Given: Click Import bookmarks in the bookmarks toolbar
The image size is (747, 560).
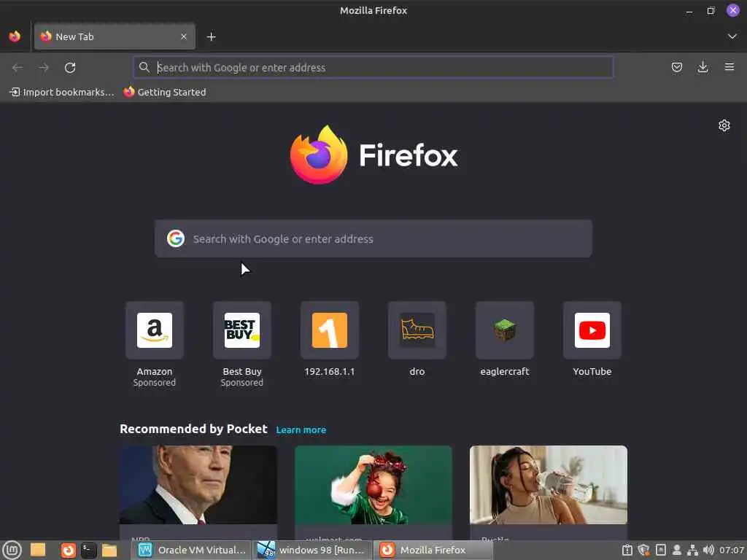Looking at the screenshot, I should [62, 93].
